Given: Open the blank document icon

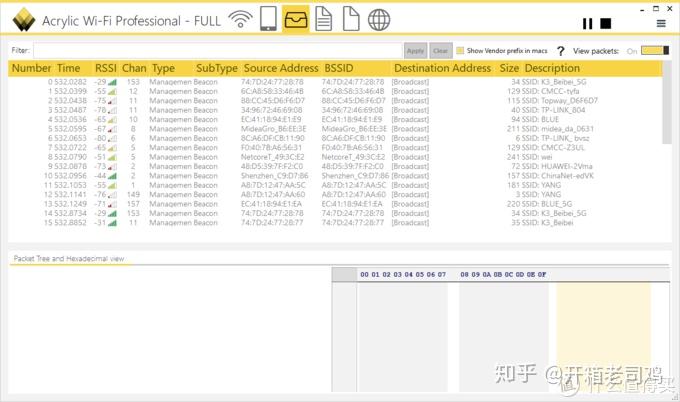Looking at the screenshot, I should pyautogui.click(x=351, y=19).
